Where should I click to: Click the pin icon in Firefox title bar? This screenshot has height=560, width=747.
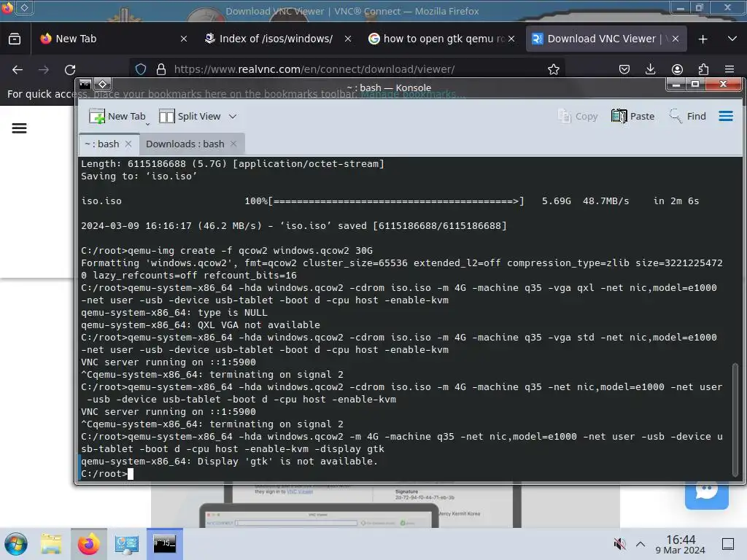point(24,7)
